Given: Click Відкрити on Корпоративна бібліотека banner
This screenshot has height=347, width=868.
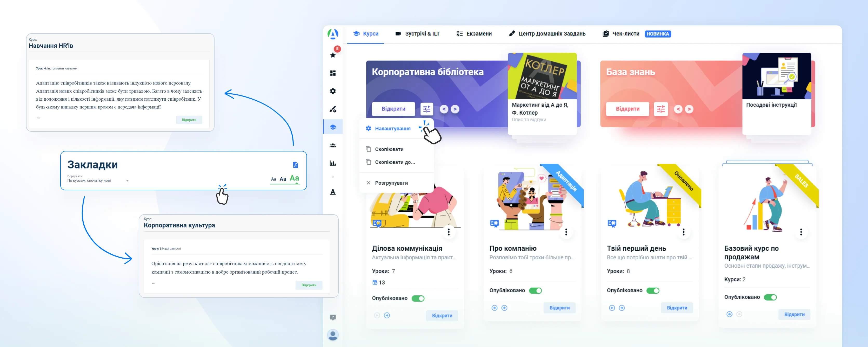Looking at the screenshot, I should 393,109.
